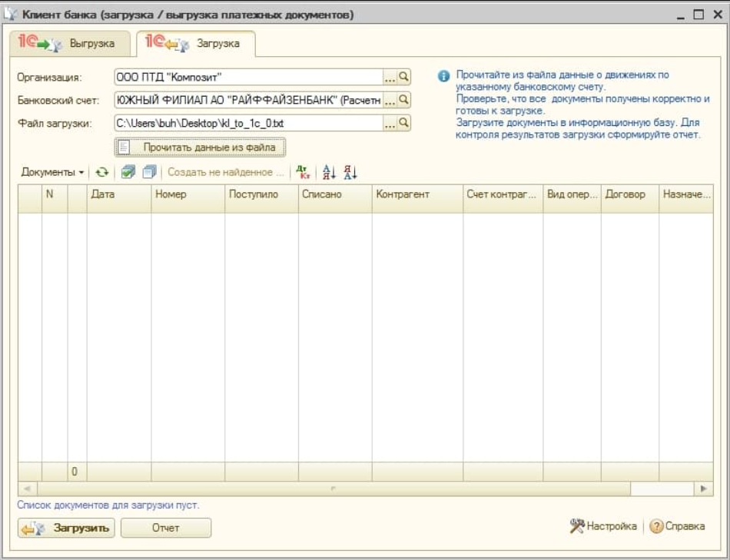
Task: Open the Настройка settings tool
Action: 604,526
